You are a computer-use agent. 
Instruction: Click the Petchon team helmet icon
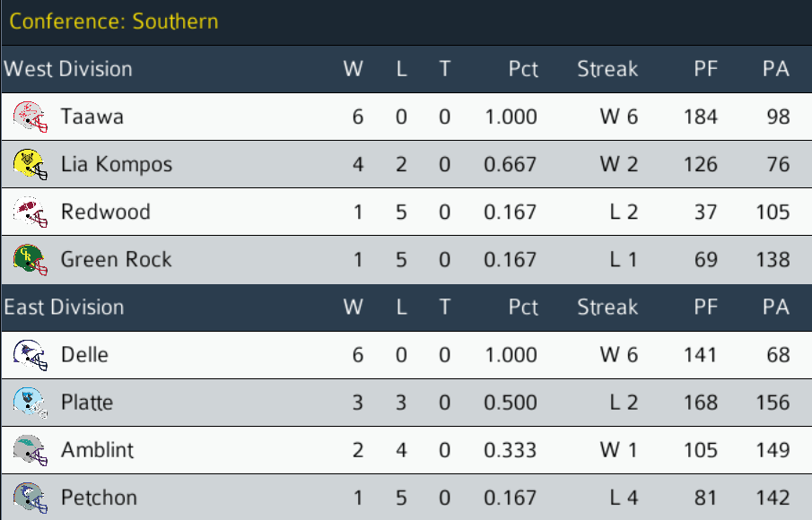(x=30, y=498)
